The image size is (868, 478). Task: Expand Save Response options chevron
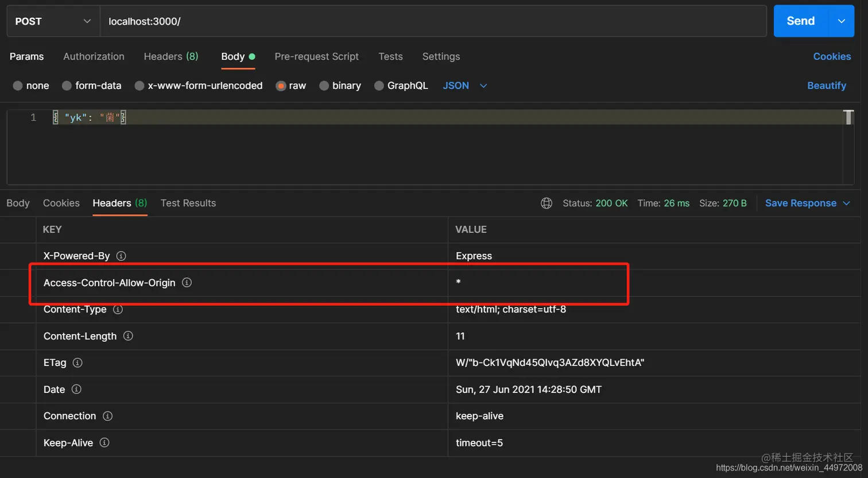[x=846, y=203]
